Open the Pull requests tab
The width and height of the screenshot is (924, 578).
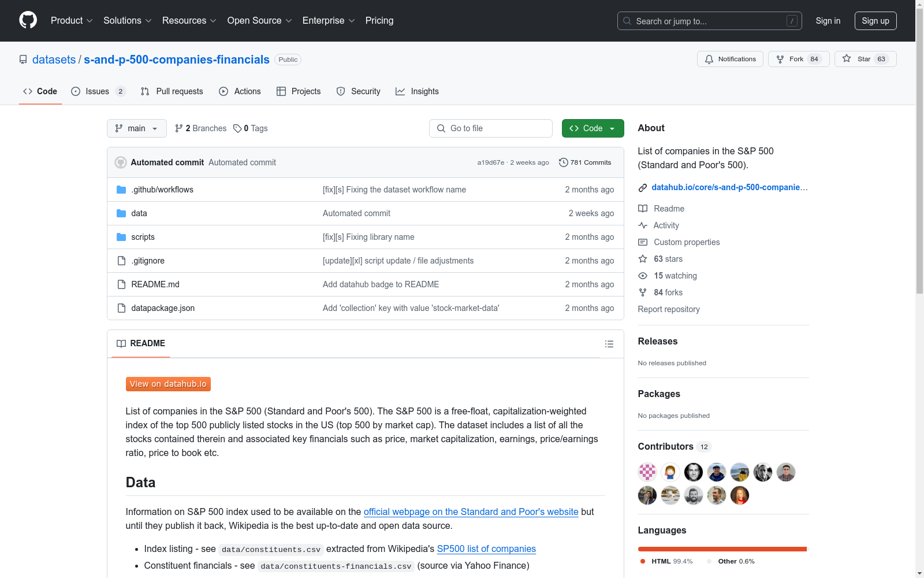[x=172, y=91]
